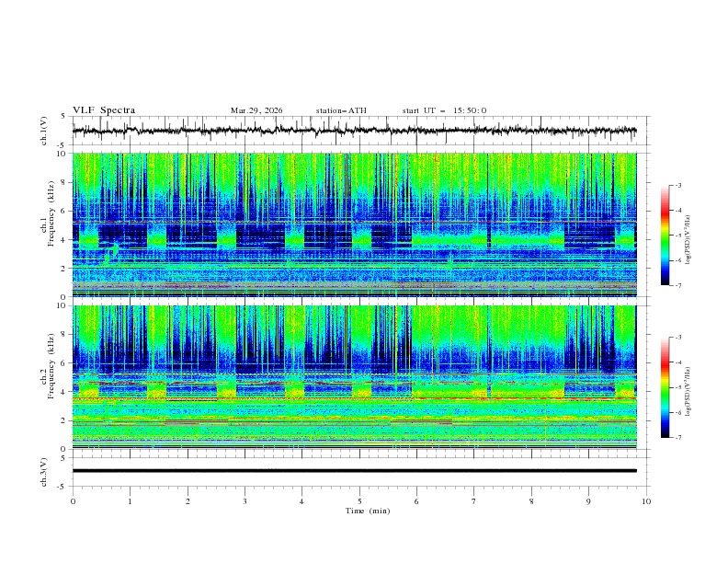Image resolution: width=728 pixels, height=563 pixels.
Task: Click inside the ch.2 spectrogram panel
Action: (354, 377)
